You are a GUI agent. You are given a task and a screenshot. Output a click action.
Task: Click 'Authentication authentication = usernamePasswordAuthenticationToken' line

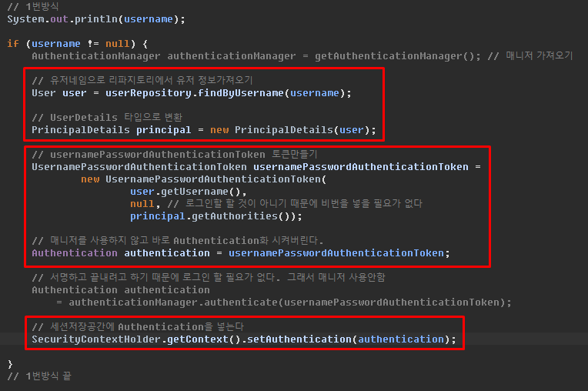(x=241, y=253)
